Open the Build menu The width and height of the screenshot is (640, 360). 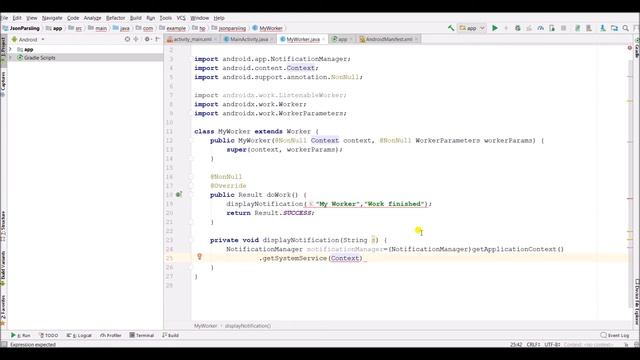tap(136, 18)
